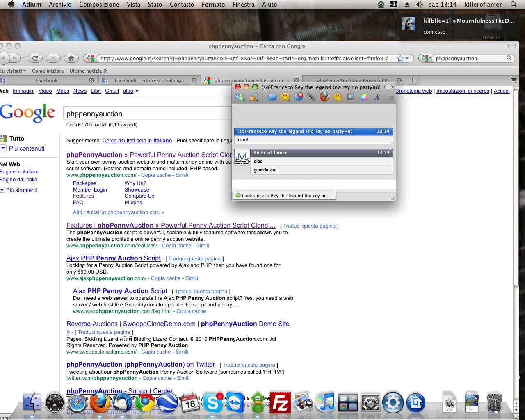Open URL bar history dropdown next to star
This screenshot has height=420, width=525.
407,58
